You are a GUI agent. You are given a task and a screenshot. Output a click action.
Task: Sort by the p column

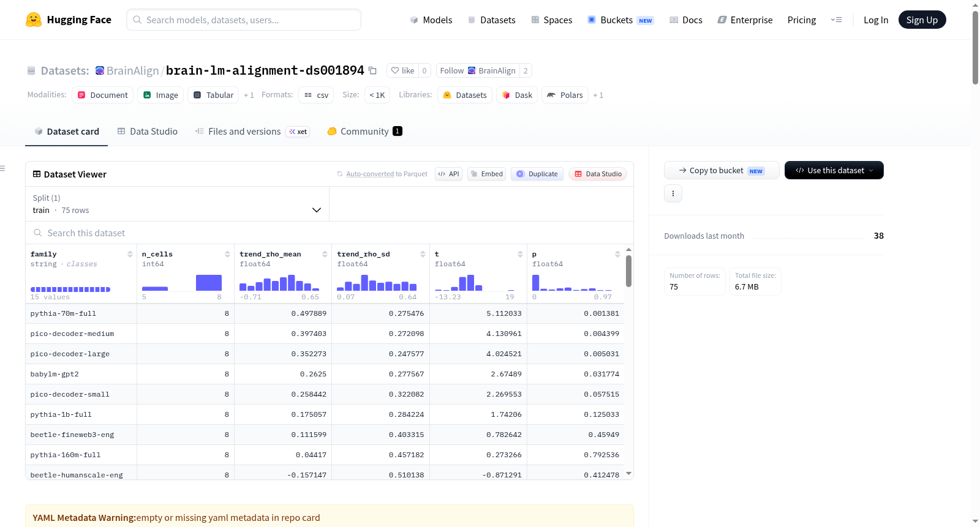click(617, 254)
